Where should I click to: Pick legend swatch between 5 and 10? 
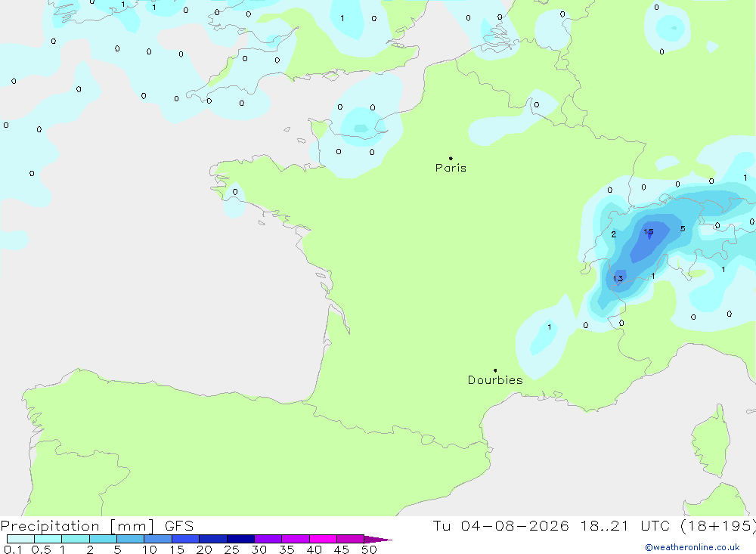point(131,539)
